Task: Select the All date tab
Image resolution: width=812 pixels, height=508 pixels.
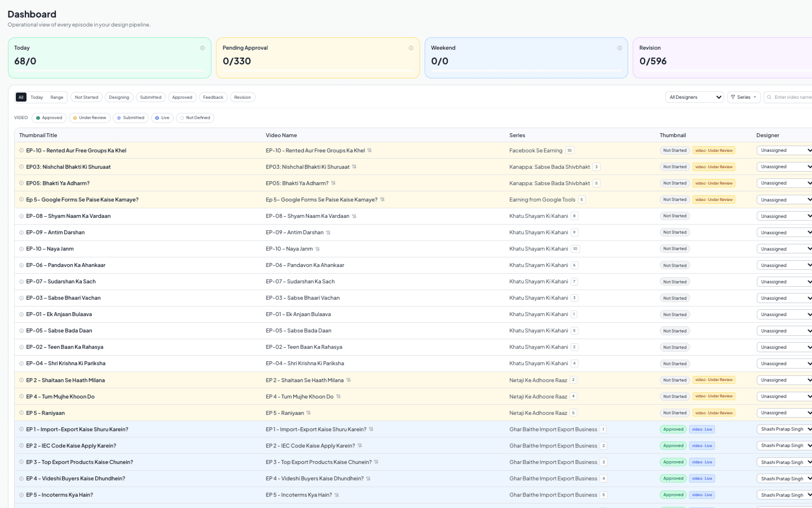Action: tap(21, 97)
